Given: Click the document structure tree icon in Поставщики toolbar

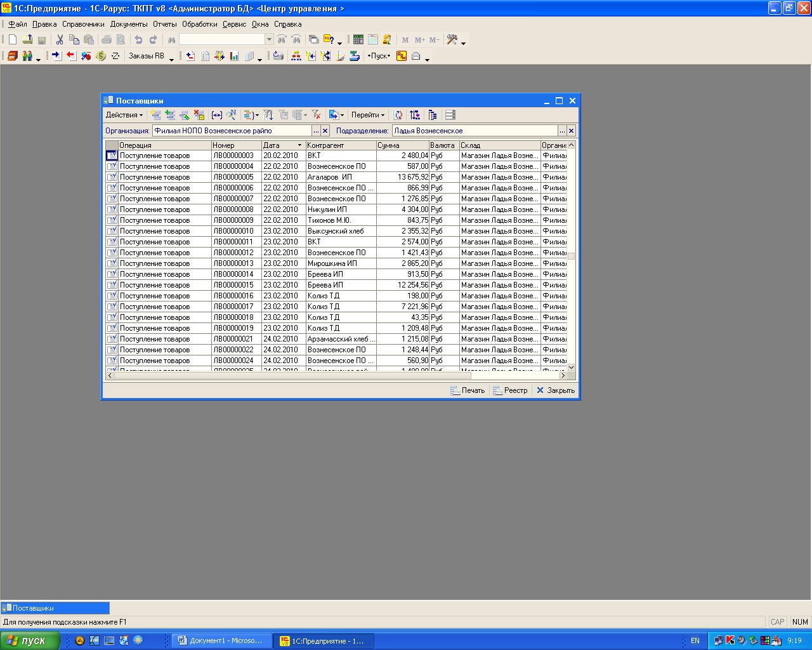Looking at the screenshot, I should [433, 115].
